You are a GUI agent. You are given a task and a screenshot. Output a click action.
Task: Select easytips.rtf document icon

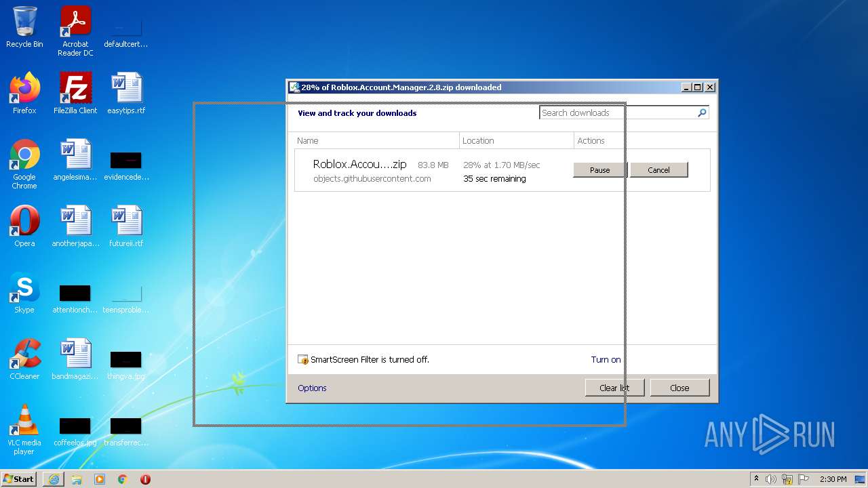(126, 94)
